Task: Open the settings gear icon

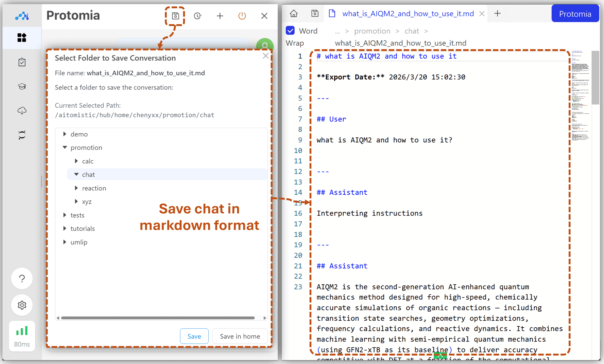Action: (x=22, y=305)
